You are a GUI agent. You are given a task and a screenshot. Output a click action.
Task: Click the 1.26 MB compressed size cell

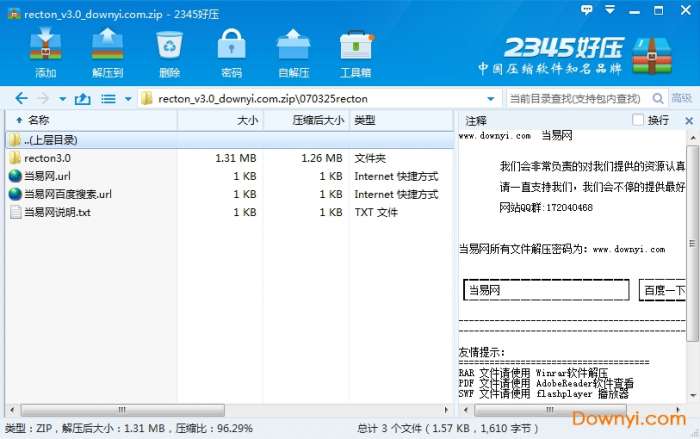tap(321, 158)
